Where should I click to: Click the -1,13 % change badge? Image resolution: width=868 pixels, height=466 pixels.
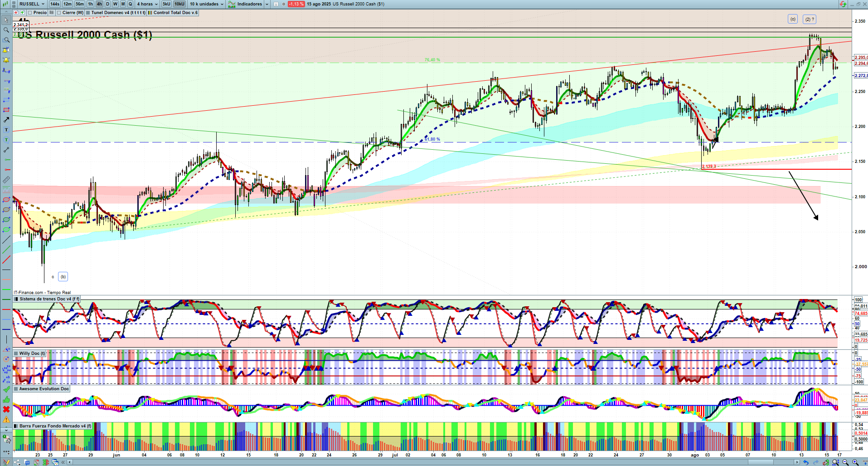[x=296, y=4]
